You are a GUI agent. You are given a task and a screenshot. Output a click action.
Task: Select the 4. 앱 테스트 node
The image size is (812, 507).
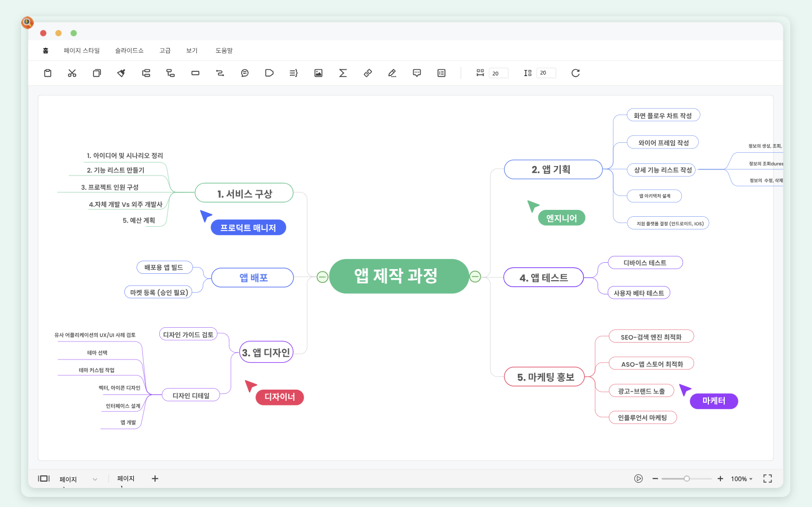coord(544,277)
